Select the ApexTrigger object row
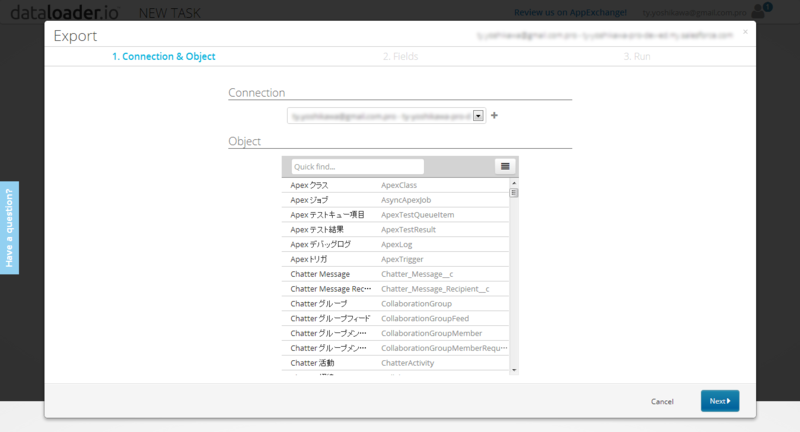 pos(395,259)
